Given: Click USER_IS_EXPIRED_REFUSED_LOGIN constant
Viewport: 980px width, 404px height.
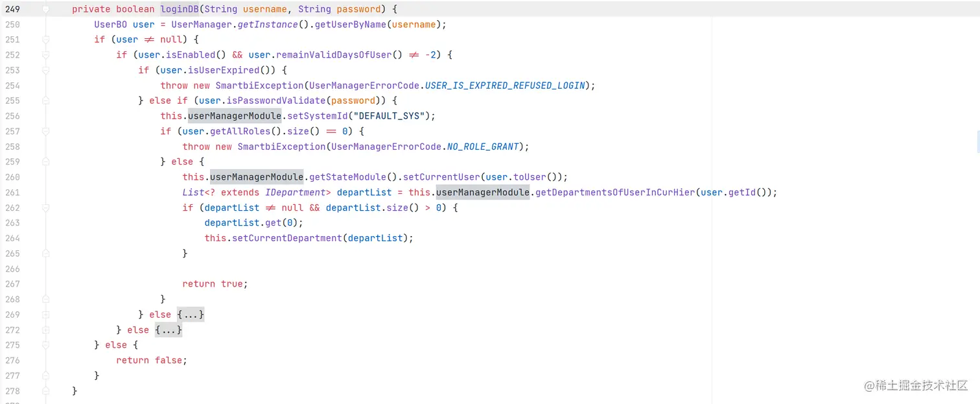Looking at the screenshot, I should pyautogui.click(x=505, y=86).
